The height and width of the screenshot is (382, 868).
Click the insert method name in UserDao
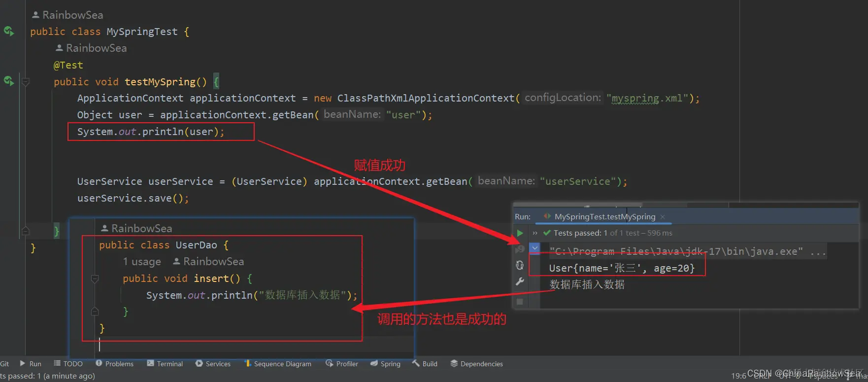tap(211, 278)
